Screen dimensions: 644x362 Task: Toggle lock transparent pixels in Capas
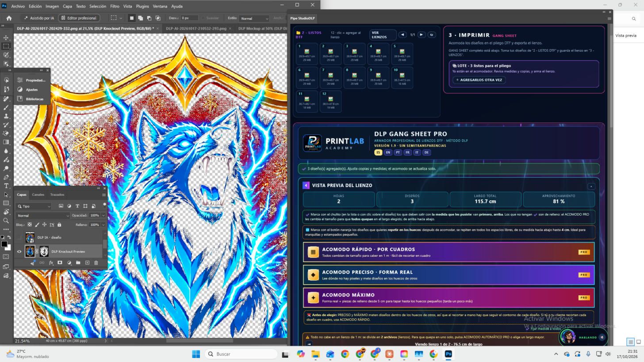click(x=30, y=225)
